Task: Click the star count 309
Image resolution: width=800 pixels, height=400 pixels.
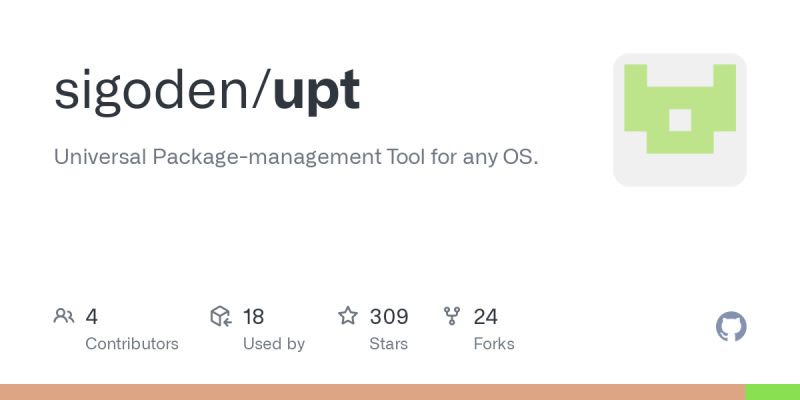Action: (x=389, y=317)
